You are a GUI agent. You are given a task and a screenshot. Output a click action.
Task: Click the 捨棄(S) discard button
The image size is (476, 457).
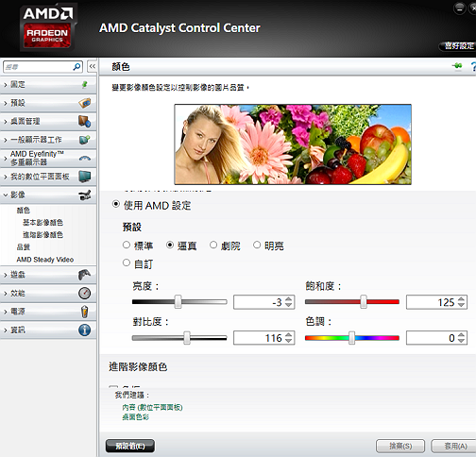(400, 446)
